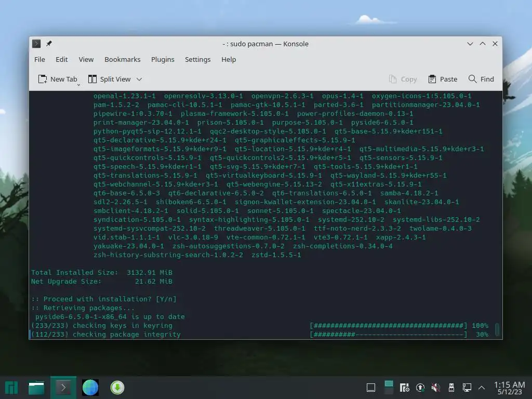Open the Settings menu

(197, 59)
